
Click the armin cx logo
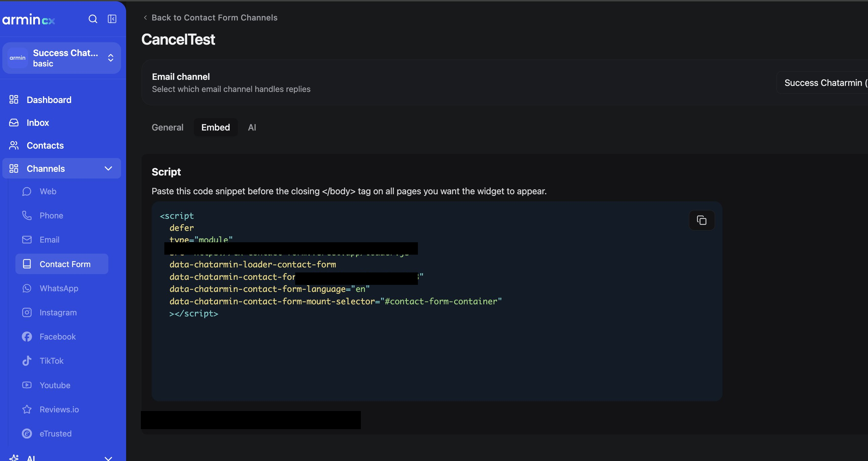[x=29, y=19]
